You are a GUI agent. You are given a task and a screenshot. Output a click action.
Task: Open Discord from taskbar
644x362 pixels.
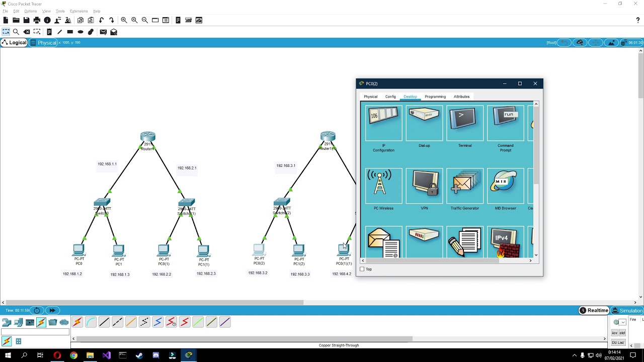click(155, 355)
